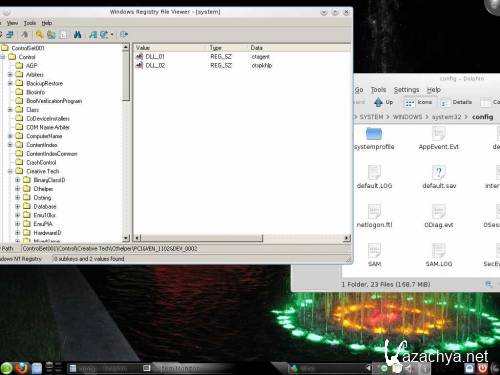500x375 pixels.
Task: Click the export arrow icon at toolbar end
Action: coord(124,34)
